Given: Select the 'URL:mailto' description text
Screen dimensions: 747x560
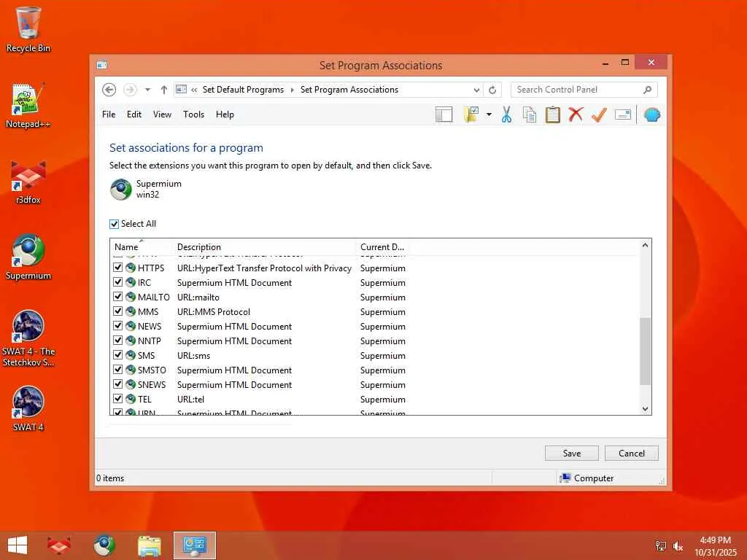Looking at the screenshot, I should pos(198,297).
